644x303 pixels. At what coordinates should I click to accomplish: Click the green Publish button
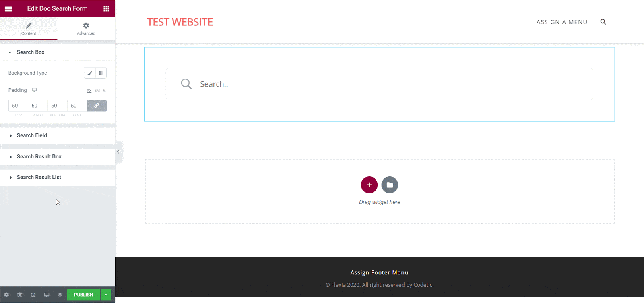pyautogui.click(x=83, y=295)
